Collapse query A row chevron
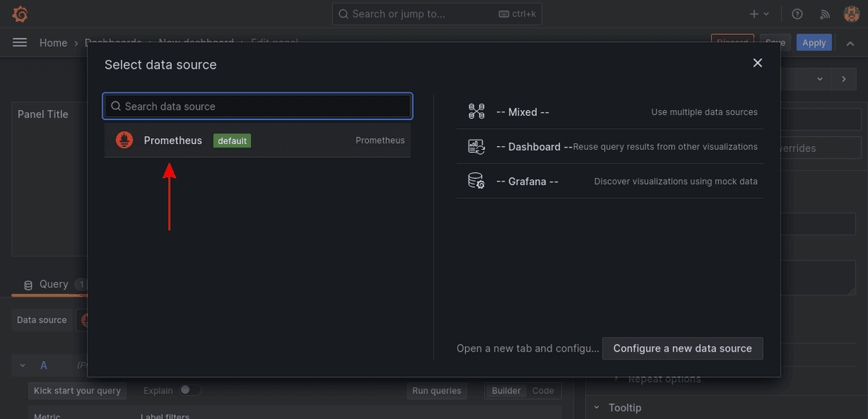868x419 pixels. click(22, 366)
